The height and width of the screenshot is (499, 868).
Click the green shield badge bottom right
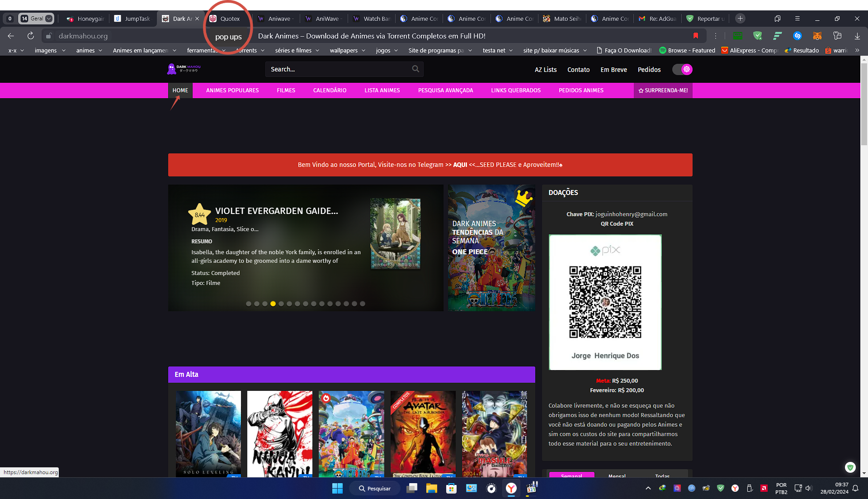(850, 467)
